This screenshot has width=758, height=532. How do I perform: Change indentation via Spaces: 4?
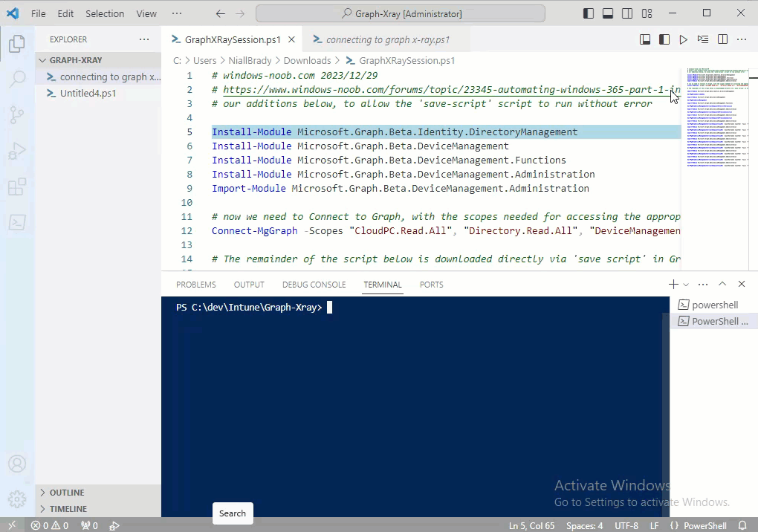point(584,525)
